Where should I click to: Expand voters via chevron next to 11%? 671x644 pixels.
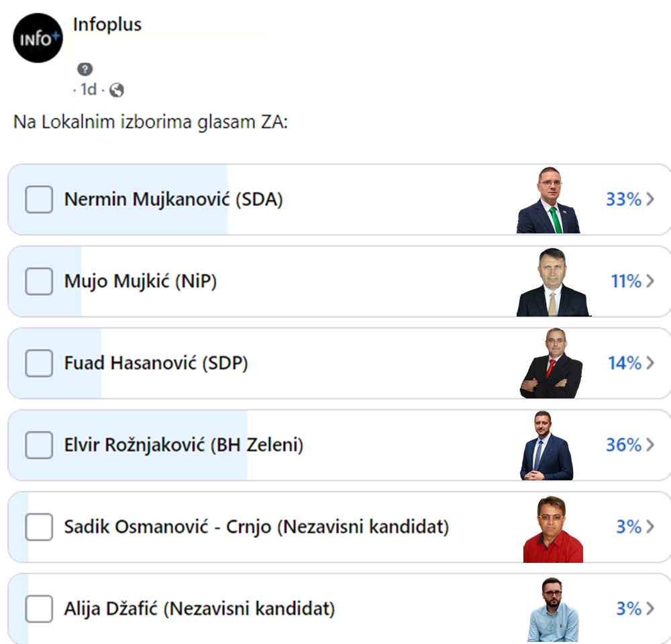(650, 281)
